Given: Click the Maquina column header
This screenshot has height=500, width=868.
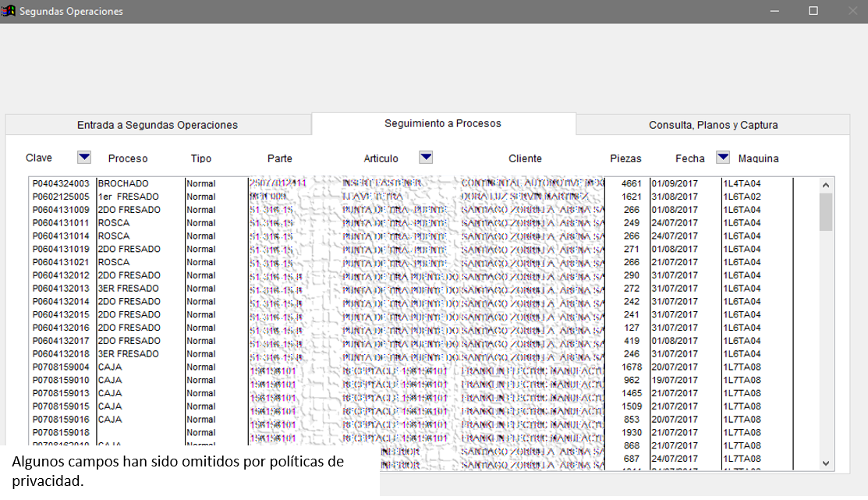Looking at the screenshot, I should coord(758,158).
